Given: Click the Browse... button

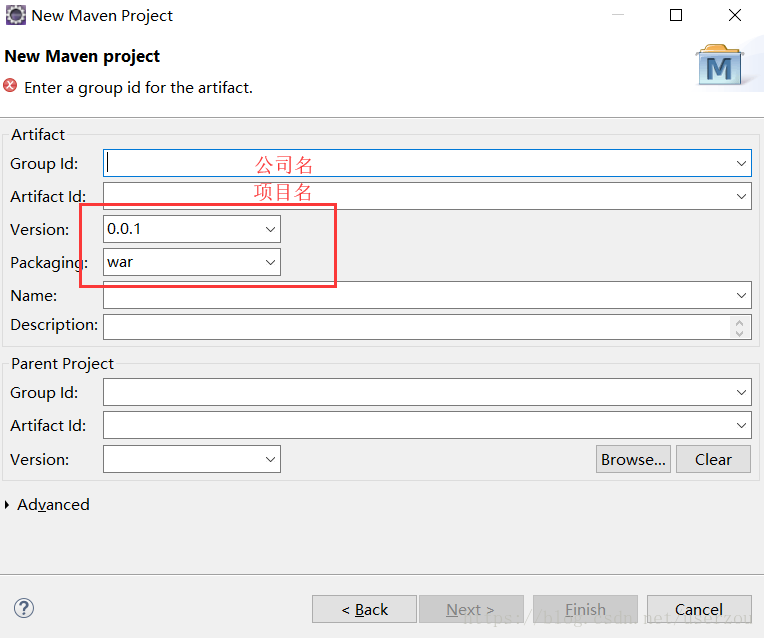Looking at the screenshot, I should (x=633, y=459).
